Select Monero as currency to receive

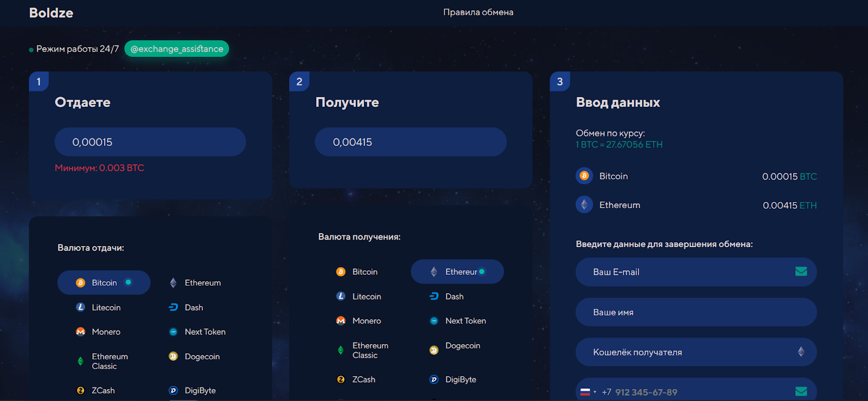[359, 321]
